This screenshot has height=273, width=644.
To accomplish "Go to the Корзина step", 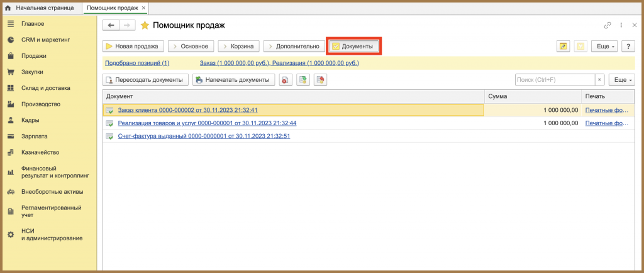I will tap(238, 47).
